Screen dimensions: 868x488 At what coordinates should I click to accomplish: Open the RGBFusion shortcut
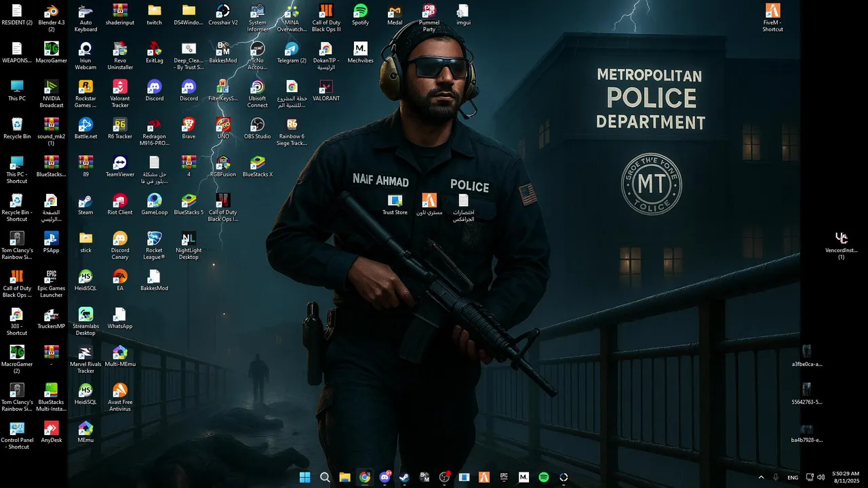click(x=223, y=167)
